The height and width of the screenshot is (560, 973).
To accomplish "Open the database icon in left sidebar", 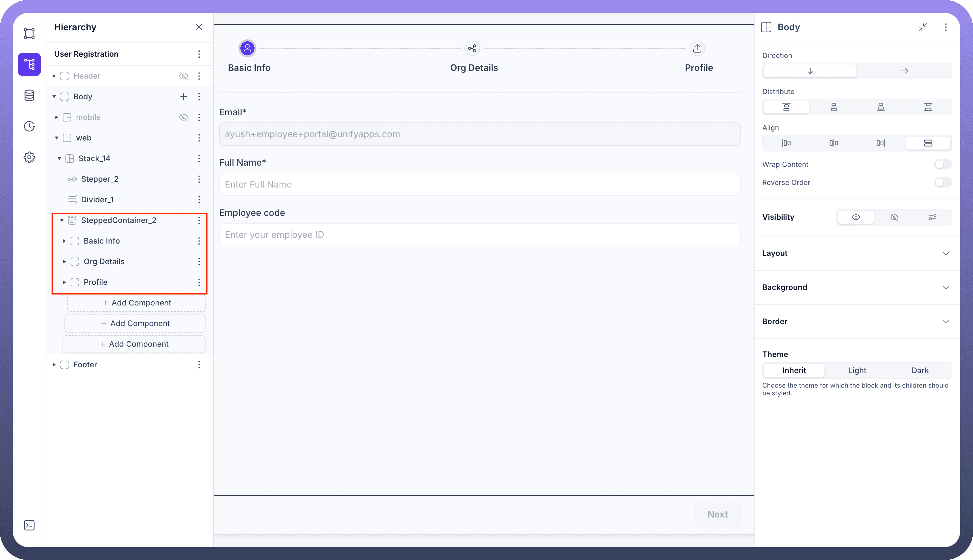I will coord(29,95).
